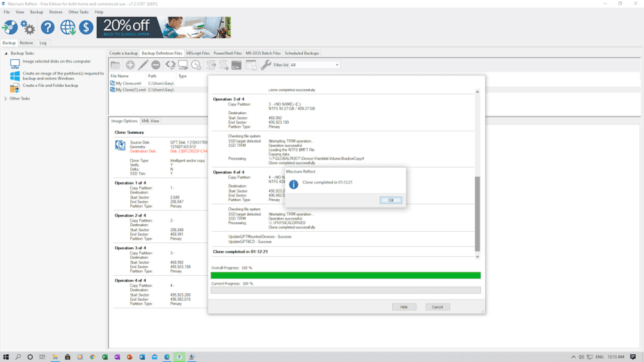The image size is (644, 362).
Task: Click the Hide button
Action: tap(404, 307)
